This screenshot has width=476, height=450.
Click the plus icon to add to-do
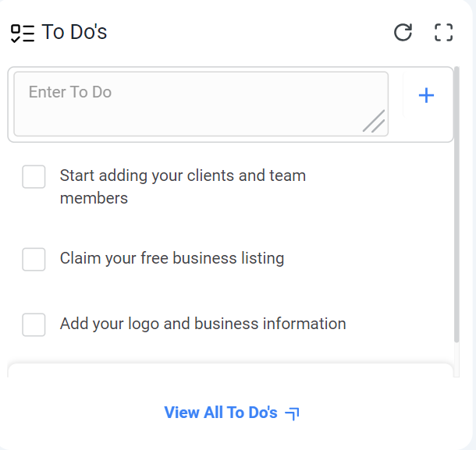pos(426,96)
